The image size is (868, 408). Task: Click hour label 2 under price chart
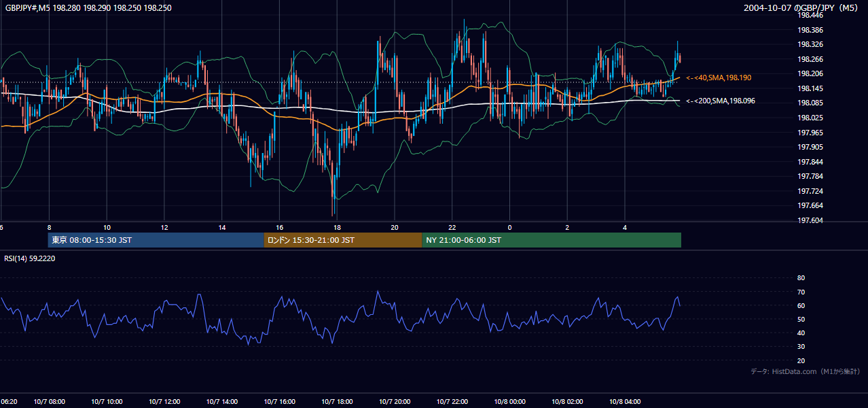(x=567, y=227)
